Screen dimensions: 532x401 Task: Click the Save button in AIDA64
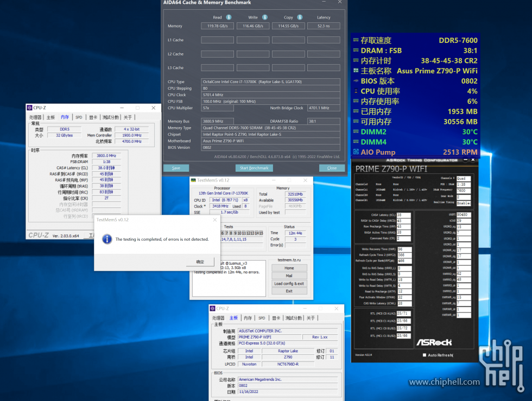click(176, 168)
